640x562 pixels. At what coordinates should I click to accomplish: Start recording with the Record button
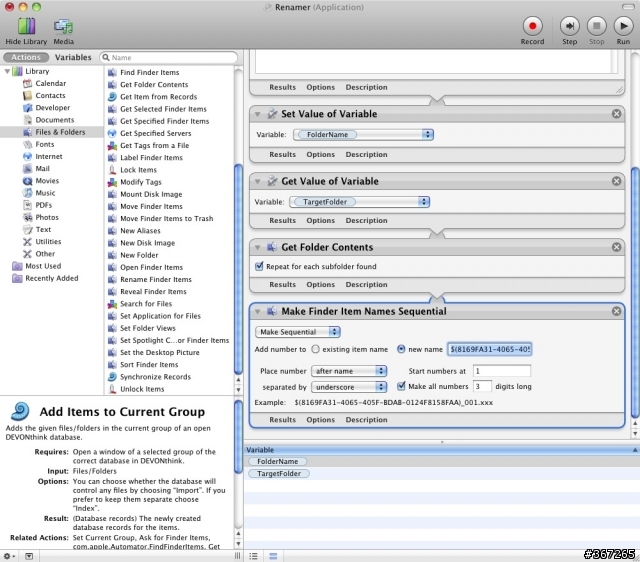click(x=532, y=26)
